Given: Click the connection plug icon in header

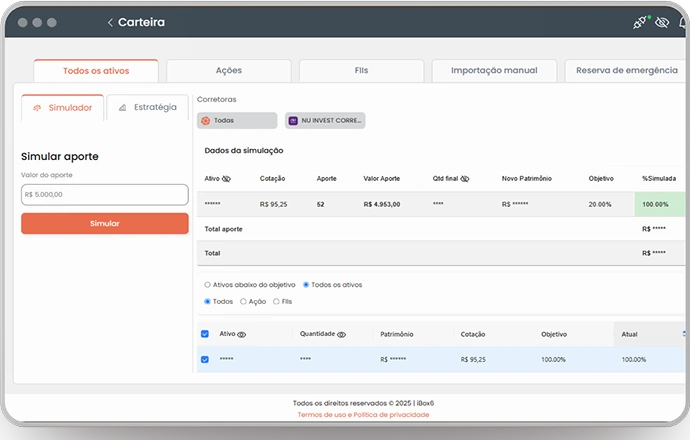Looking at the screenshot, I should pos(641,22).
